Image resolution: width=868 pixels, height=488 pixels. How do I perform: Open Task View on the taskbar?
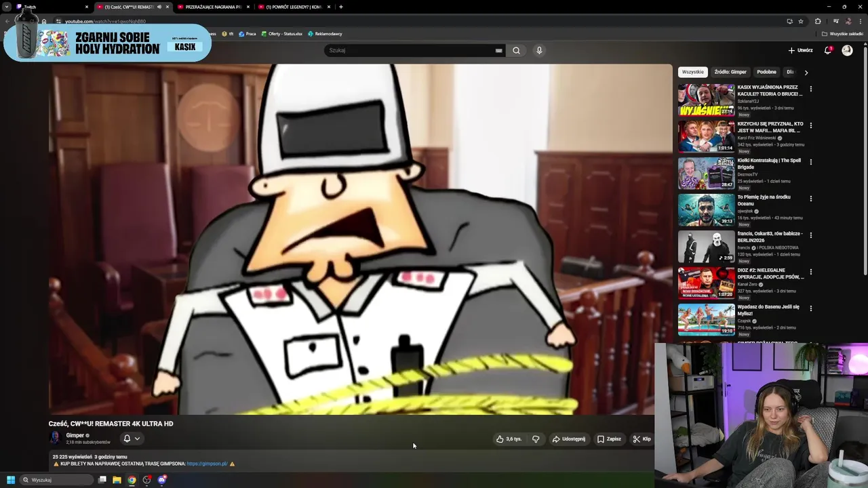102,480
